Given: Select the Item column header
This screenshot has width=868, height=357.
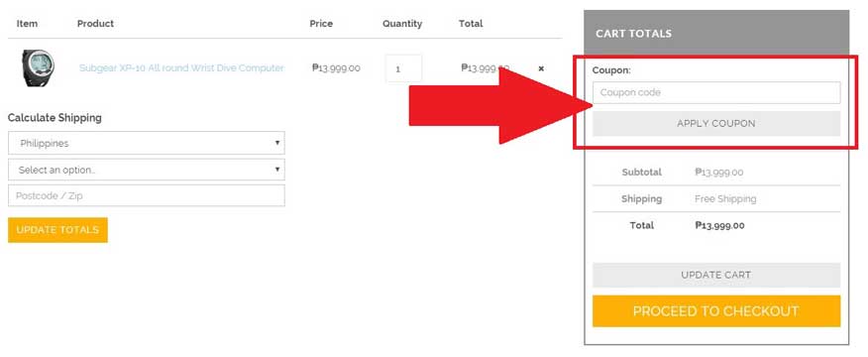Looking at the screenshot, I should click(x=27, y=24).
